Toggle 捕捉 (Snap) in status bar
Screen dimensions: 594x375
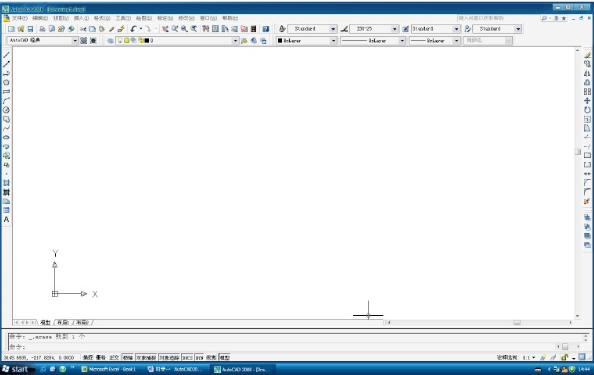coord(88,357)
